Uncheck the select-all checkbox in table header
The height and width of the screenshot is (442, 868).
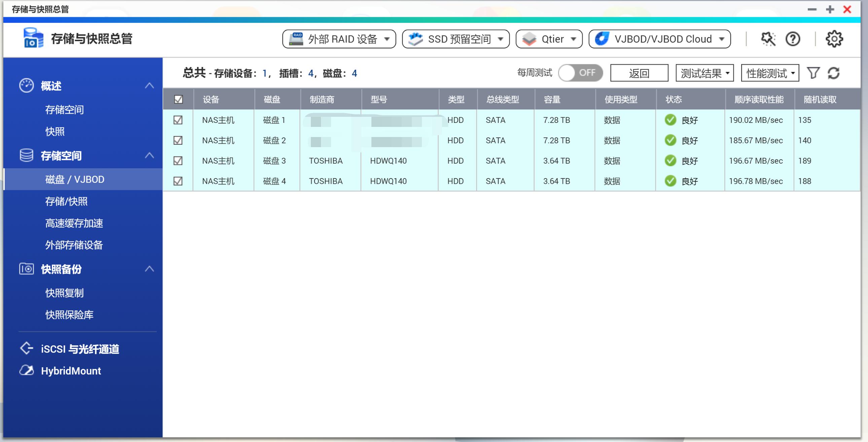click(178, 99)
